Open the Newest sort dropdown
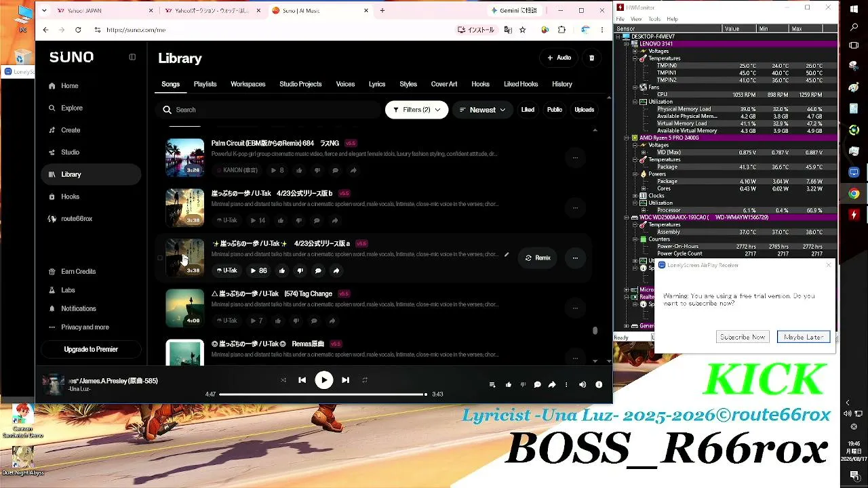 coord(482,110)
